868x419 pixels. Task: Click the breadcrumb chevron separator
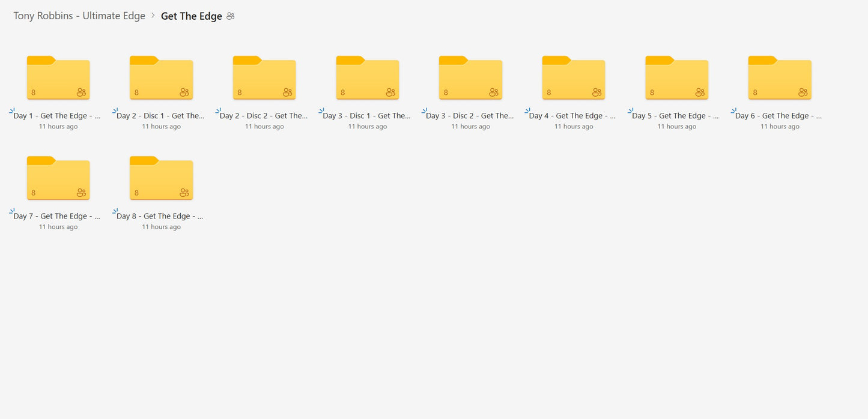[x=153, y=16]
